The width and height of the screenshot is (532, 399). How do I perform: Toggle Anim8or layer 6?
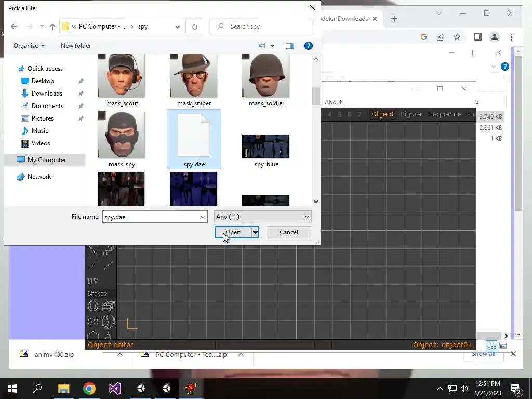(350, 114)
